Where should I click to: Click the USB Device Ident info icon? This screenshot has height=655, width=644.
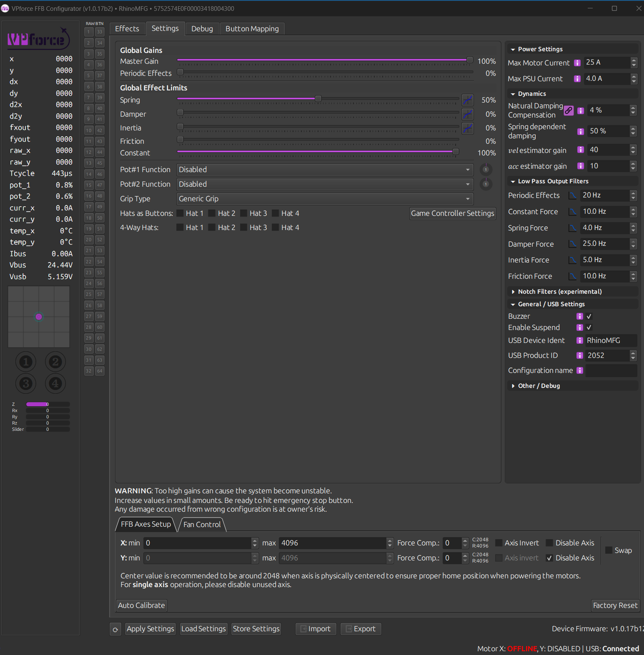(x=580, y=340)
